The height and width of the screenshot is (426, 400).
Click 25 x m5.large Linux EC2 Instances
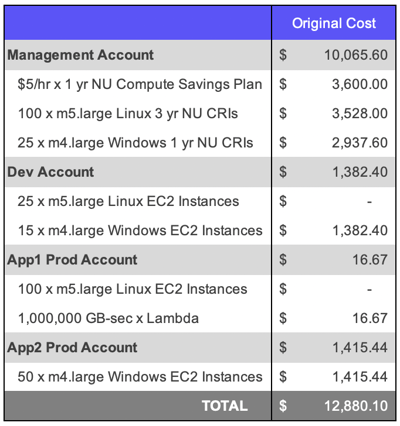(128, 201)
